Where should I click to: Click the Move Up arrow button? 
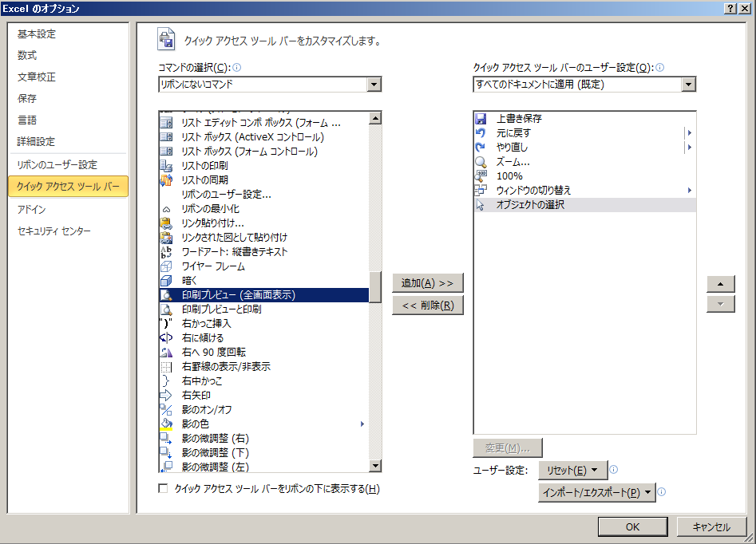[721, 284]
